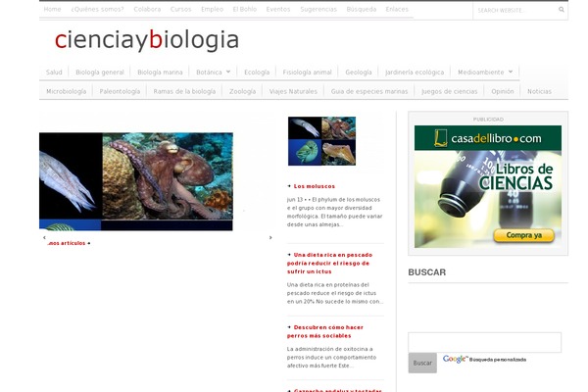Click the últimos artículos label under slider
Screen dimensions: 588x392
67,243
